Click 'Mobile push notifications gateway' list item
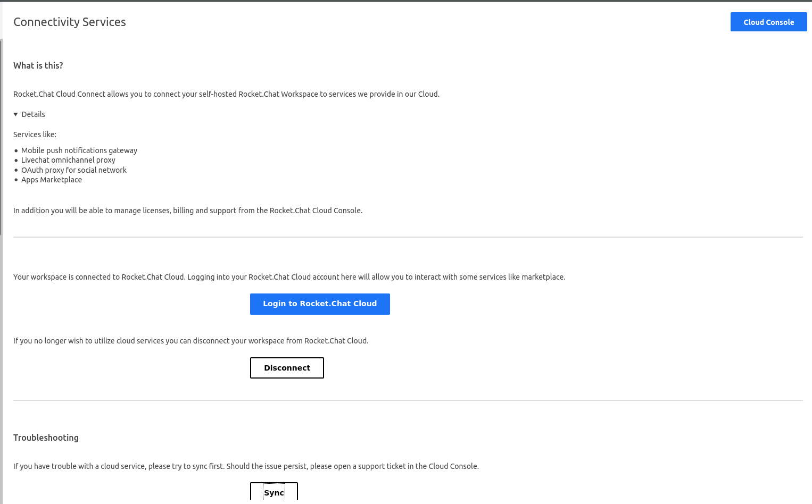 point(79,150)
